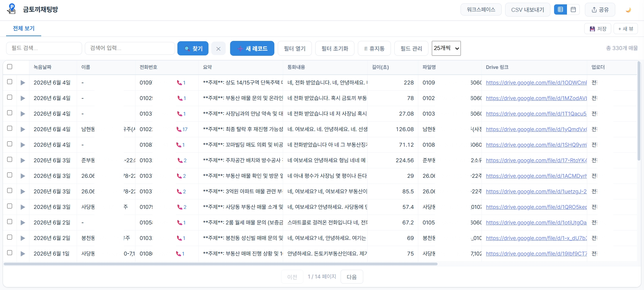Click the 공유 share button
Image resolution: width=644 pixels, height=290 pixels.
600,10
